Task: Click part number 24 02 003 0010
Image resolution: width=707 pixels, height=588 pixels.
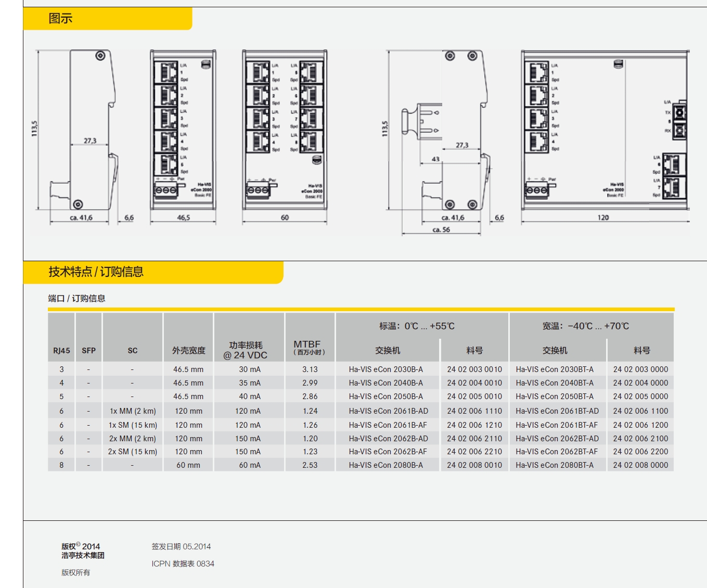Action: 474,369
